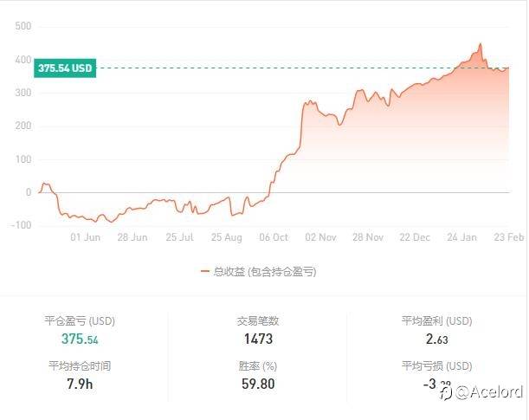Screen dimensions: 529x420
Task: Select the 28 Nov date axis label
Action: point(368,236)
